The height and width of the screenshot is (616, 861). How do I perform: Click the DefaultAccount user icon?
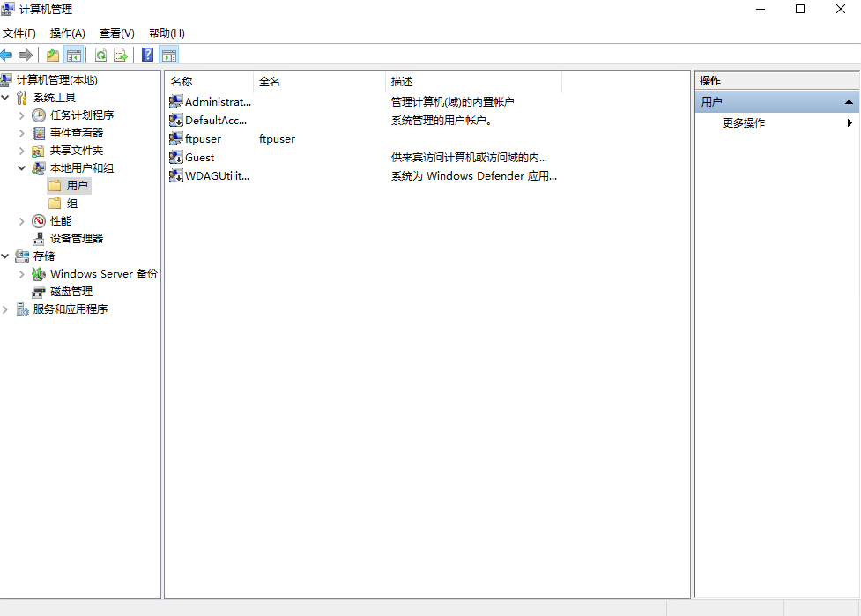175,120
